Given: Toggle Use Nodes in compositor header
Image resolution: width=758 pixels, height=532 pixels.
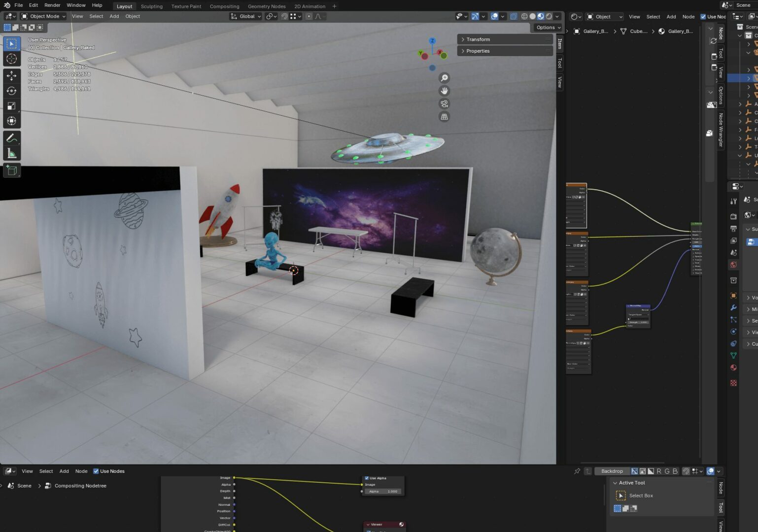Looking at the screenshot, I should 96,471.
